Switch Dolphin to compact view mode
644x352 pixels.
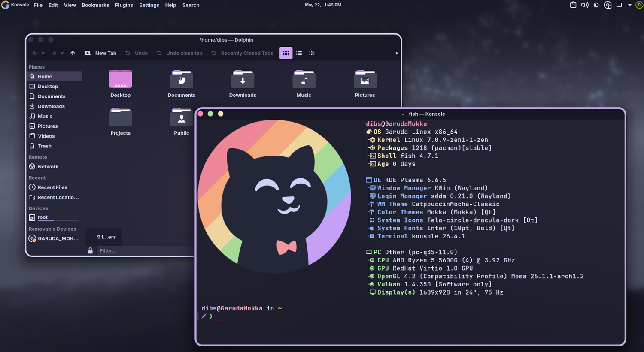point(299,53)
